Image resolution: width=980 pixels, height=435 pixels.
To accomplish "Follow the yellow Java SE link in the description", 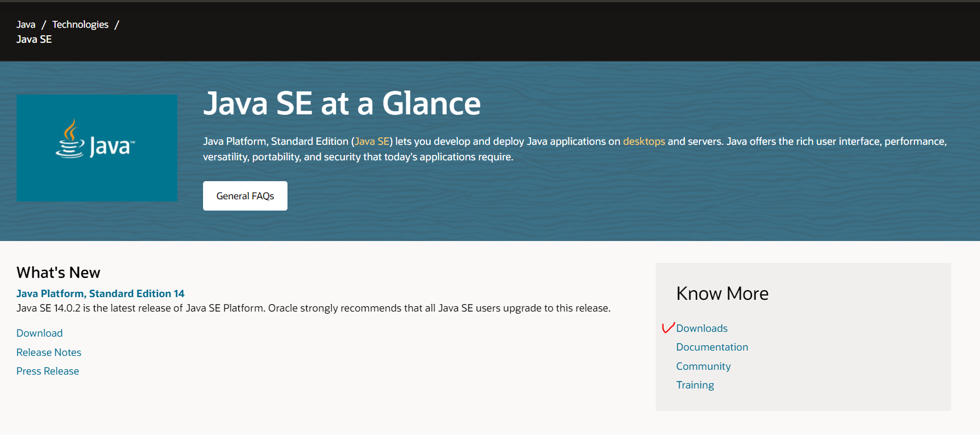I will (372, 141).
